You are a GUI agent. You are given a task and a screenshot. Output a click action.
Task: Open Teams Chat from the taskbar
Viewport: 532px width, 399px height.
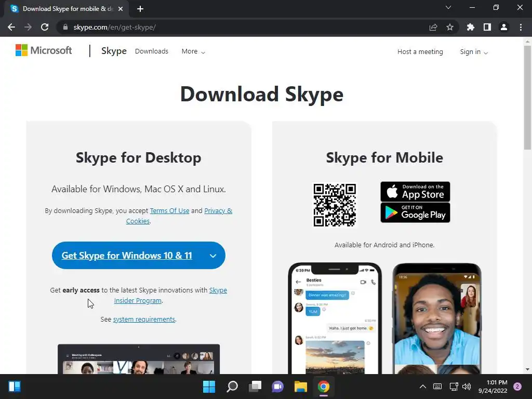277,387
